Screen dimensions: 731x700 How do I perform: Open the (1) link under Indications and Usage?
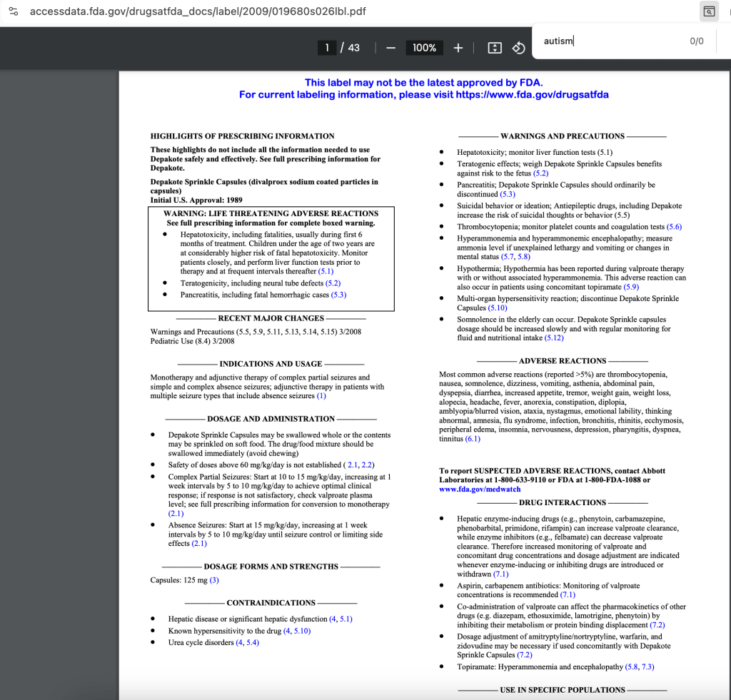click(321, 396)
